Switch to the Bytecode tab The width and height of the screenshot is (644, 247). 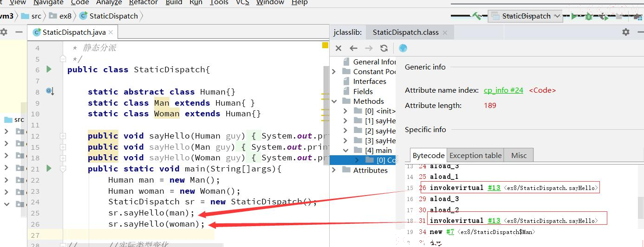429,156
